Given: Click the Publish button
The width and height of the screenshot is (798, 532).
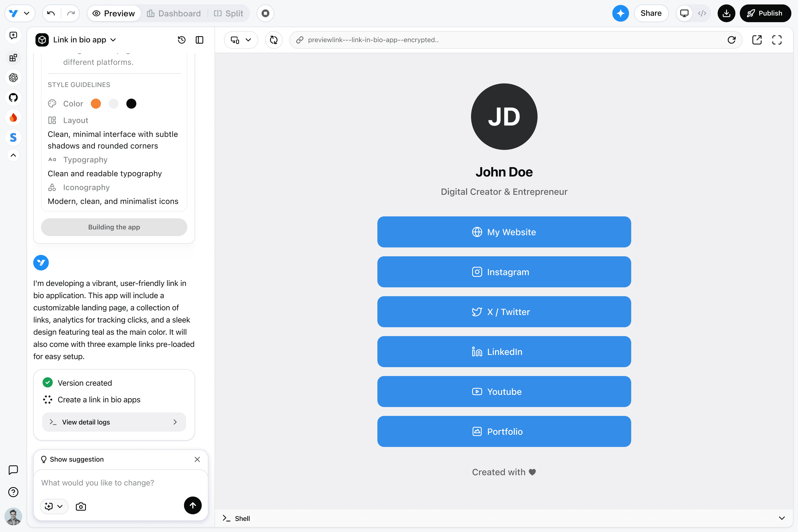Looking at the screenshot, I should [765, 13].
